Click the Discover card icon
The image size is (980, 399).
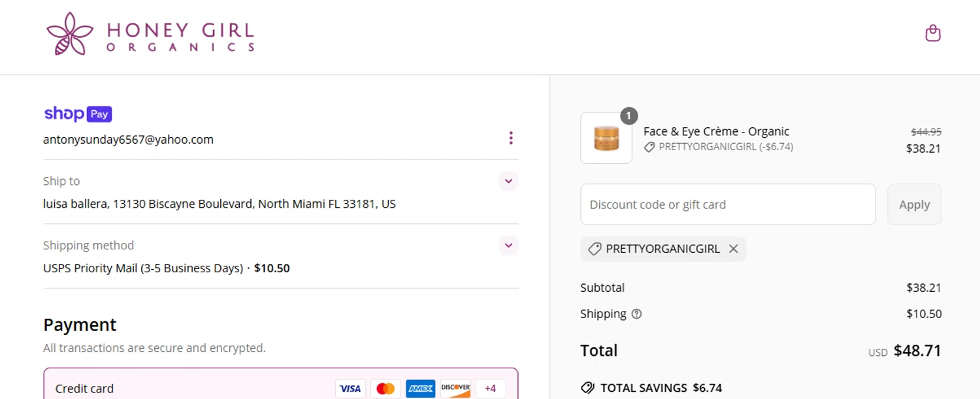455,389
